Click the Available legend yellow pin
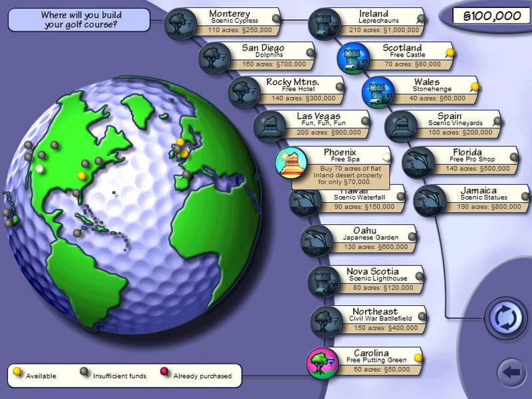The image size is (532, 399). tap(17, 372)
